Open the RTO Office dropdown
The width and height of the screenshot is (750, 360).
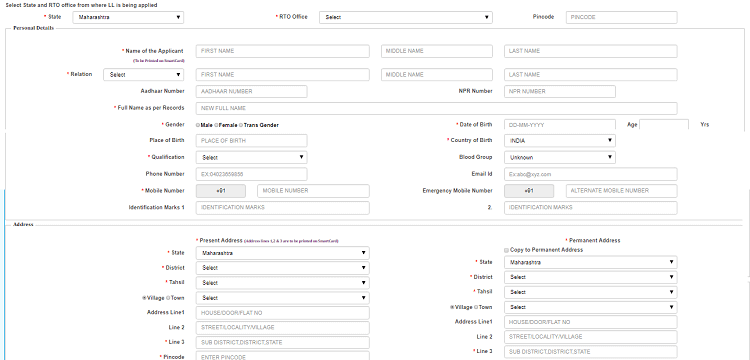(x=406, y=17)
